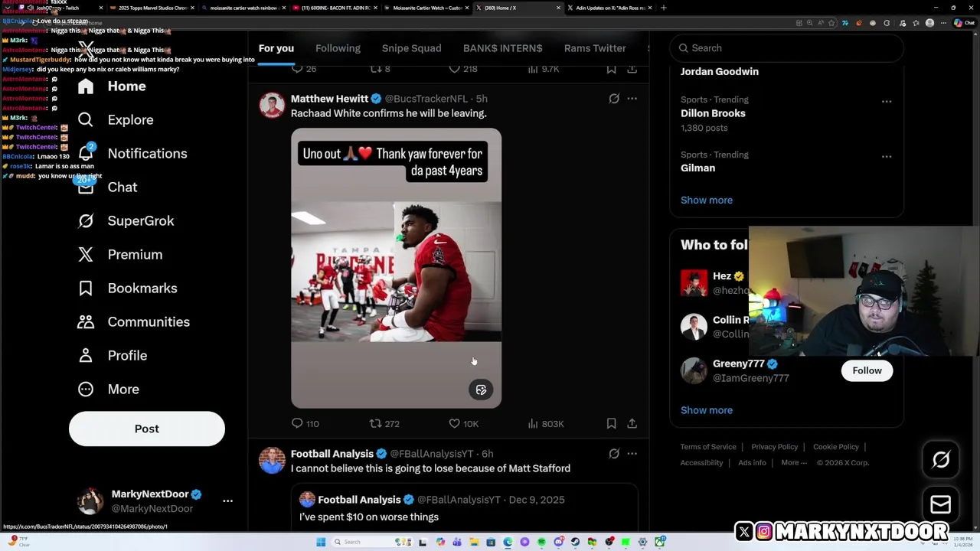Open Terms of Service link
The image size is (980, 551).
[x=708, y=447]
